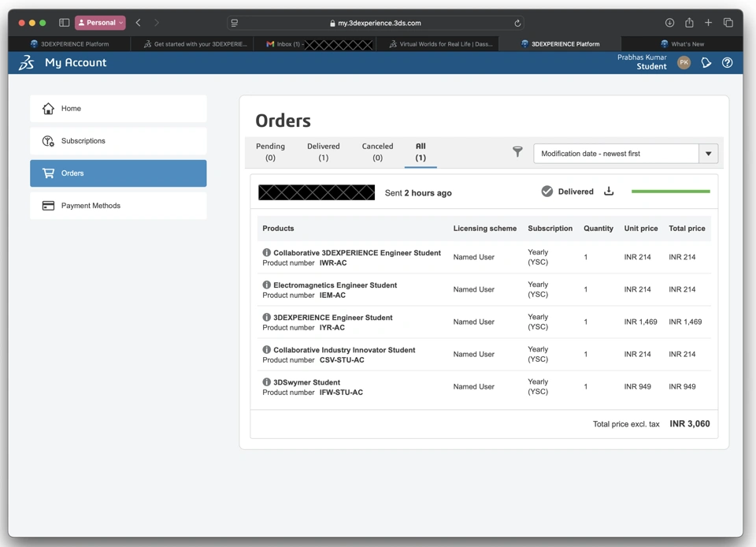Open info for Electromagnetics Engineer Student
The image size is (756, 547).
266,285
